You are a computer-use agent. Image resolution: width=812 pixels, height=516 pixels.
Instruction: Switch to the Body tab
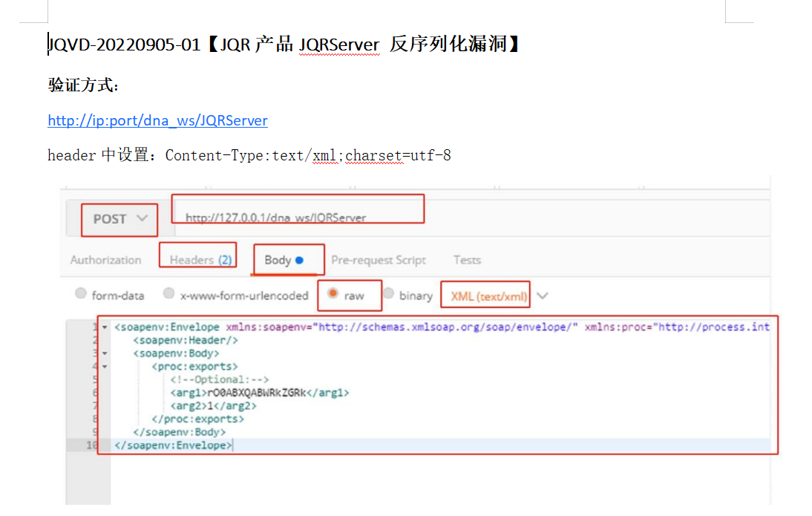(x=284, y=260)
